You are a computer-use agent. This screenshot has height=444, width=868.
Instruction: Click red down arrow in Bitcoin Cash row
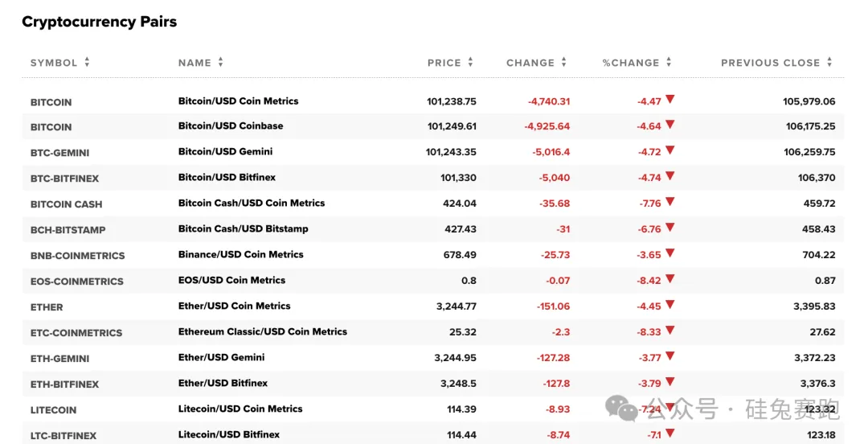(x=669, y=203)
